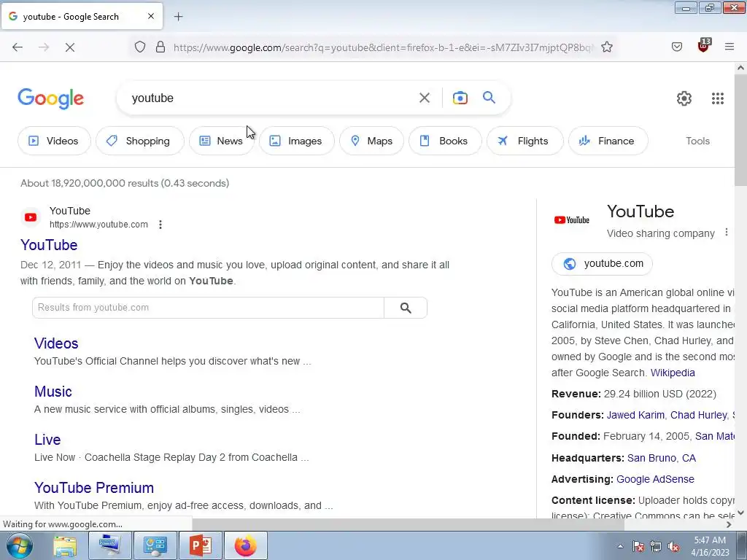Open PowerPoint from the taskbar
Screen dimensions: 747x560
(x=200, y=545)
